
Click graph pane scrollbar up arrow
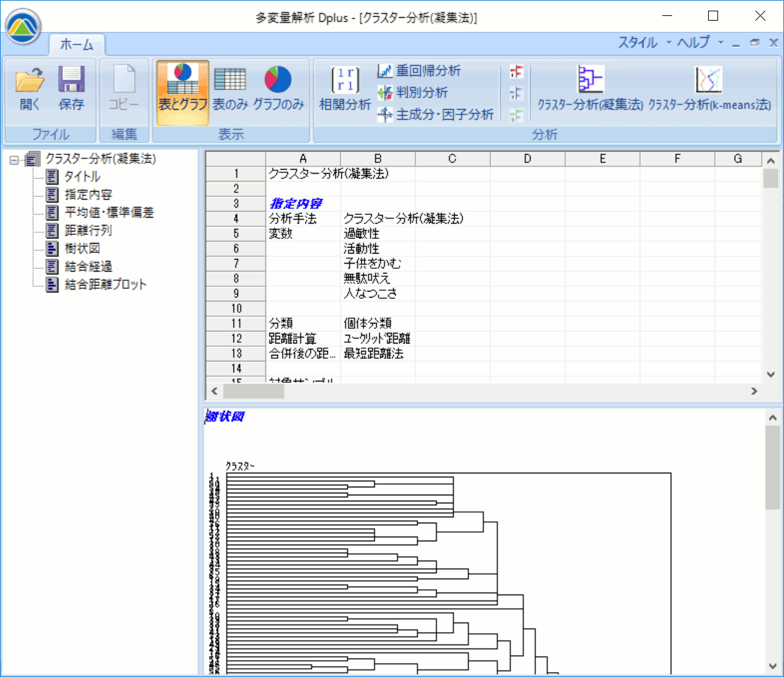coord(773,417)
